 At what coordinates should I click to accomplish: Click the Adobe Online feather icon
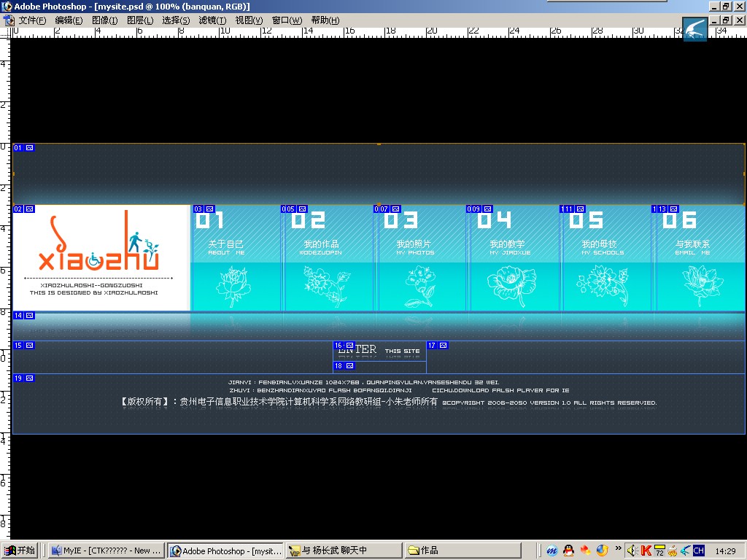pyautogui.click(x=694, y=29)
